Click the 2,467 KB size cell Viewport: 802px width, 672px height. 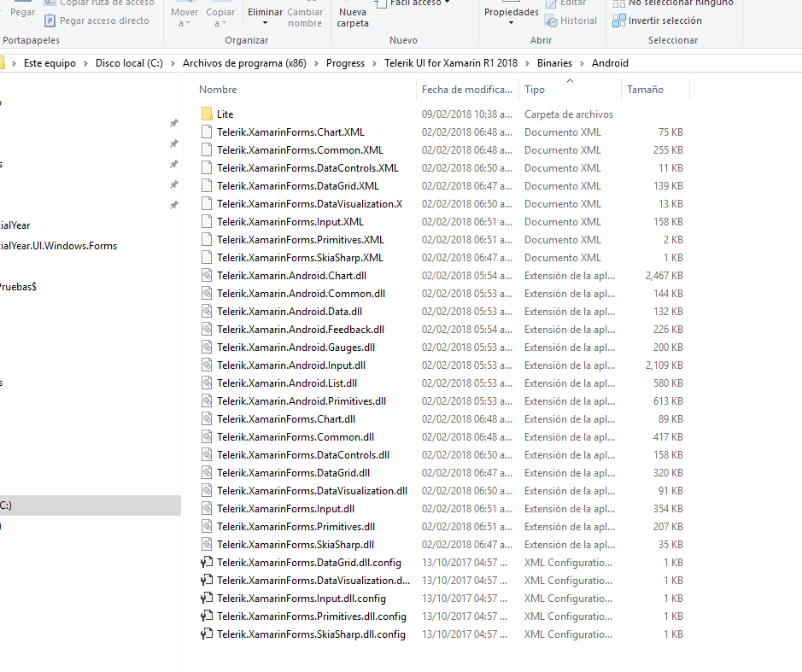[x=664, y=276]
